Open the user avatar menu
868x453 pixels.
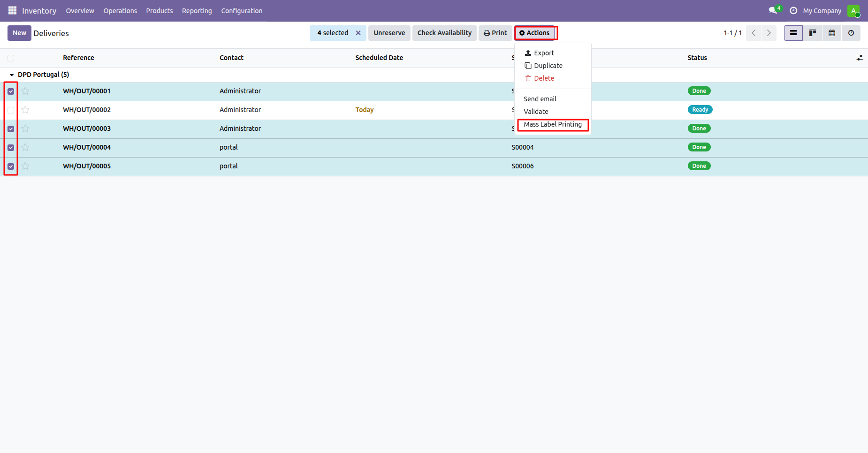pos(853,10)
